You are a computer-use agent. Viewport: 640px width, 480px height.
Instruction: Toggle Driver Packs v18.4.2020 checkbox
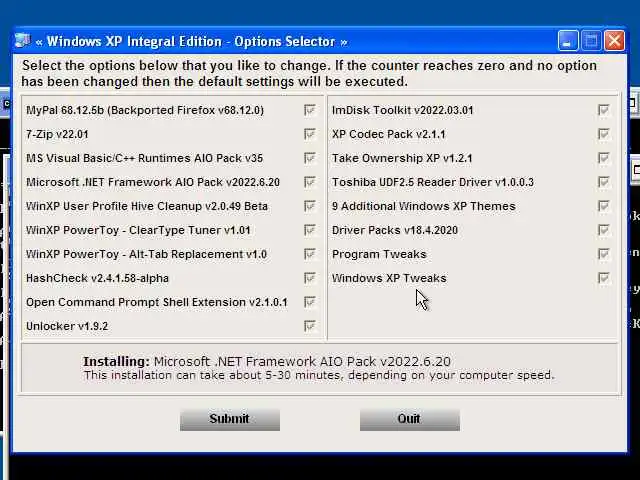click(604, 230)
